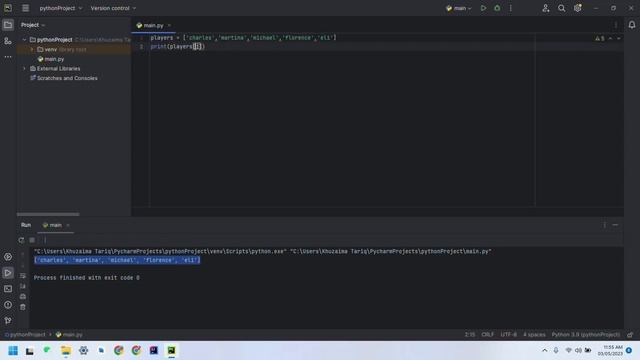This screenshot has width=640, height=360.
Task: Show more tool windows ellipsis
Action: point(8,57)
